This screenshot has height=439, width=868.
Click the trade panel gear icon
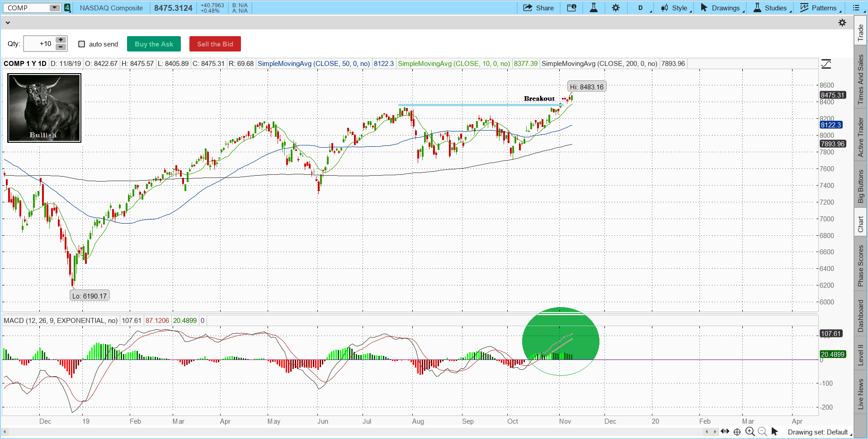[842, 23]
